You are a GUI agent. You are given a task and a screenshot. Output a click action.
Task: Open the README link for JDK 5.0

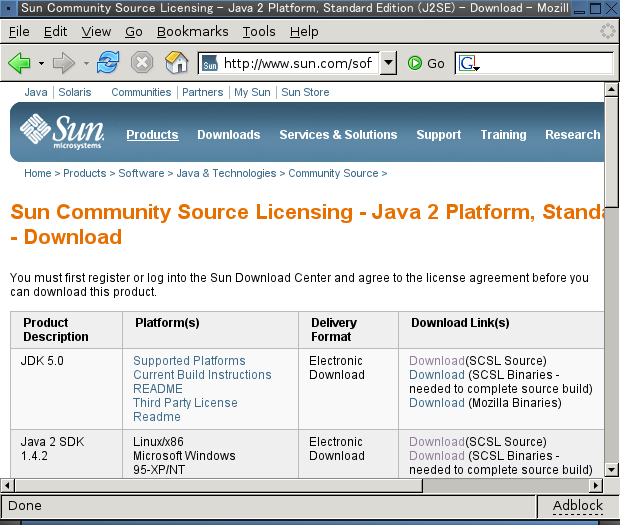(158, 389)
